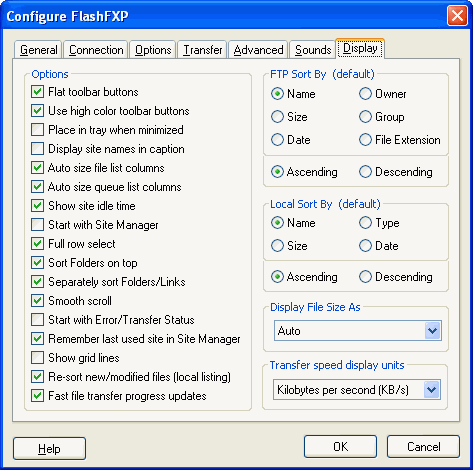
Task: Expand Transfer speed display units dropdown
Action: pos(357,389)
